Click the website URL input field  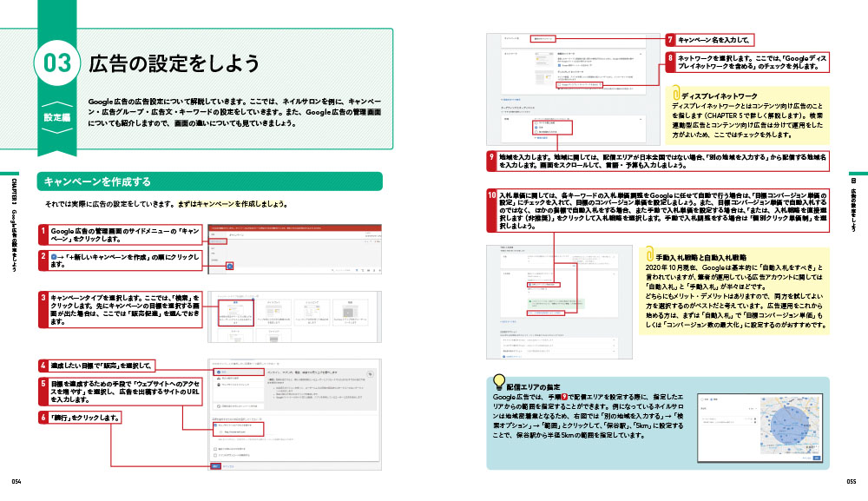pos(241,432)
